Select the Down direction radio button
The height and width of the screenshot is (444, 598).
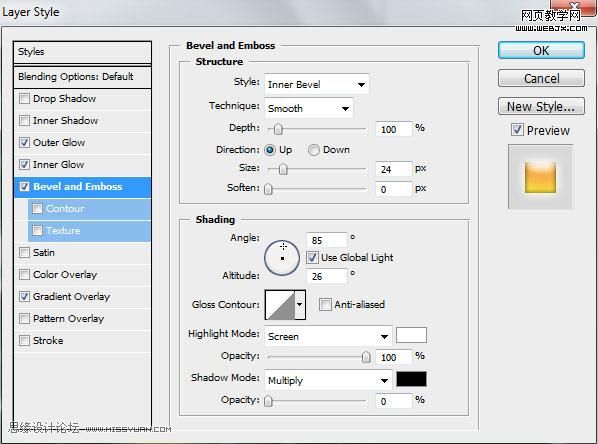coord(313,150)
